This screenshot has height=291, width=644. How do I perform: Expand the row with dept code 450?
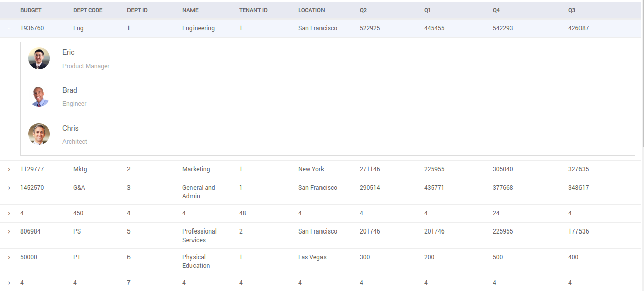(9, 214)
